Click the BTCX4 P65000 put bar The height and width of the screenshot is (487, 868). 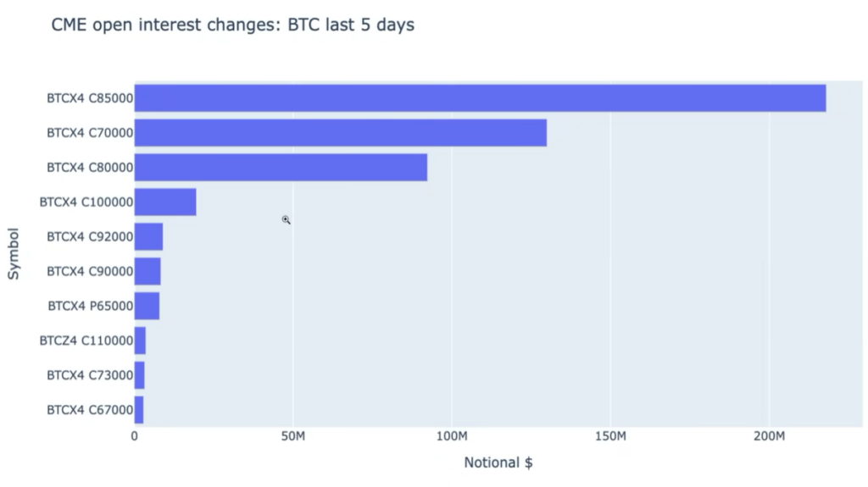147,307
